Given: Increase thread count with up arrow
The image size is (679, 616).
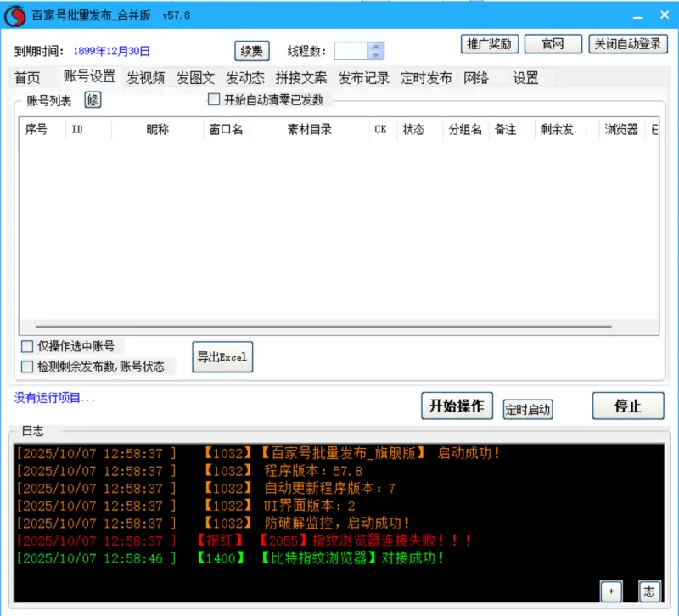Looking at the screenshot, I should pyautogui.click(x=376, y=47).
